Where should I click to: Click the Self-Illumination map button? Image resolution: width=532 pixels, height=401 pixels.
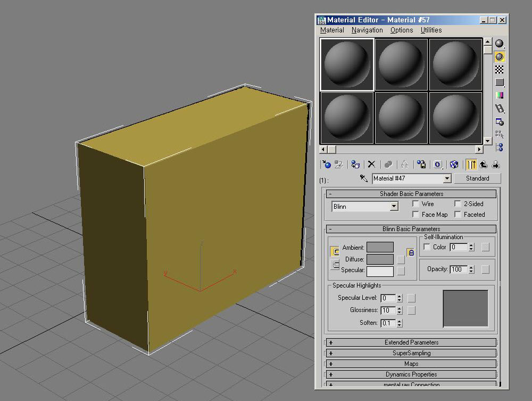click(x=486, y=247)
